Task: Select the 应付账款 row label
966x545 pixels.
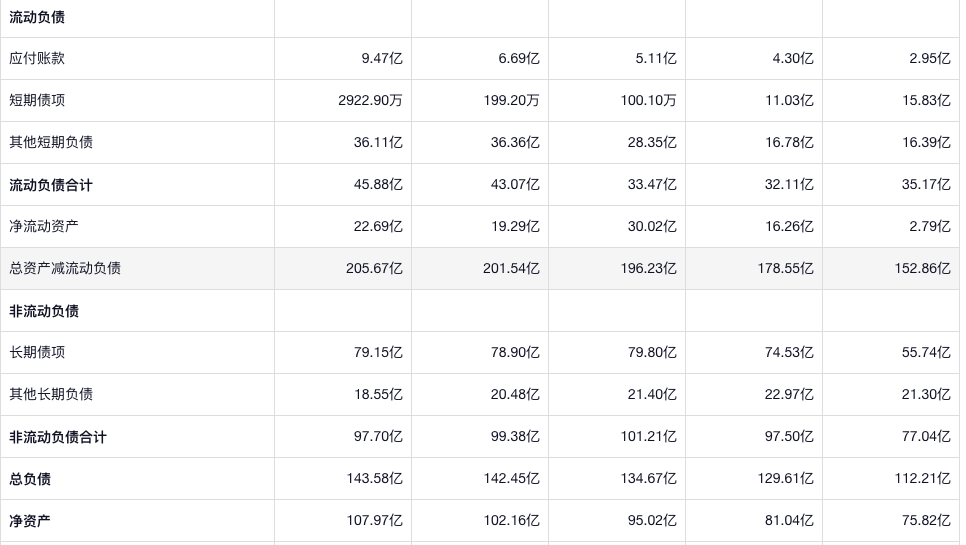Action: click(37, 58)
